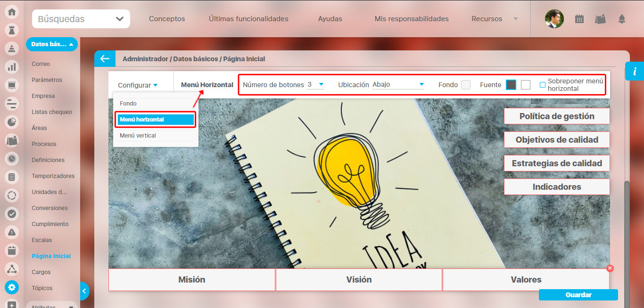Image resolution: width=644 pixels, height=308 pixels.
Task: Open the Ubicación dropdown
Action: [398, 85]
